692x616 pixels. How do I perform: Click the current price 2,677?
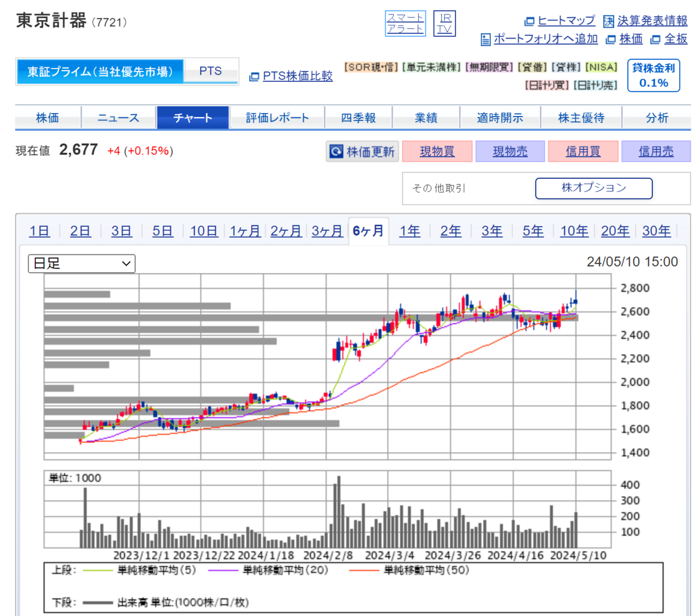click(78, 150)
